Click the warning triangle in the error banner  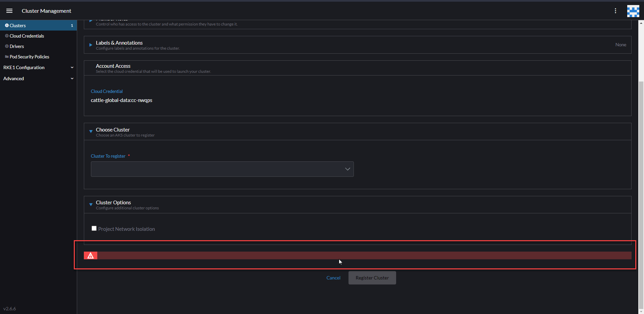tap(90, 255)
